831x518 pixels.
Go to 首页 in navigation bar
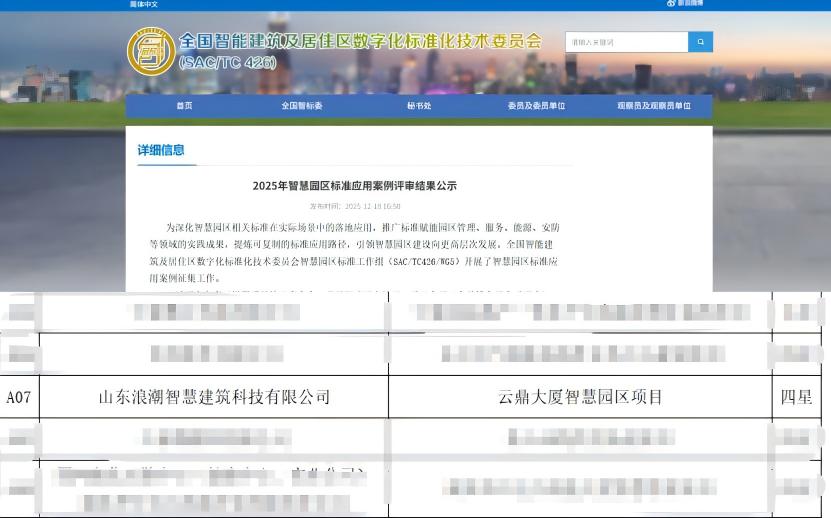(184, 106)
